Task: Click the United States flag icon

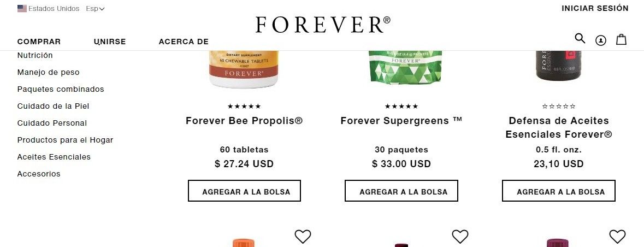Action: point(22,9)
